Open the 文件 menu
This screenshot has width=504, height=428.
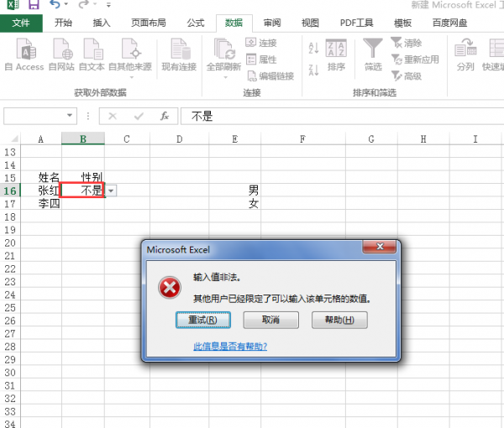tap(21, 23)
